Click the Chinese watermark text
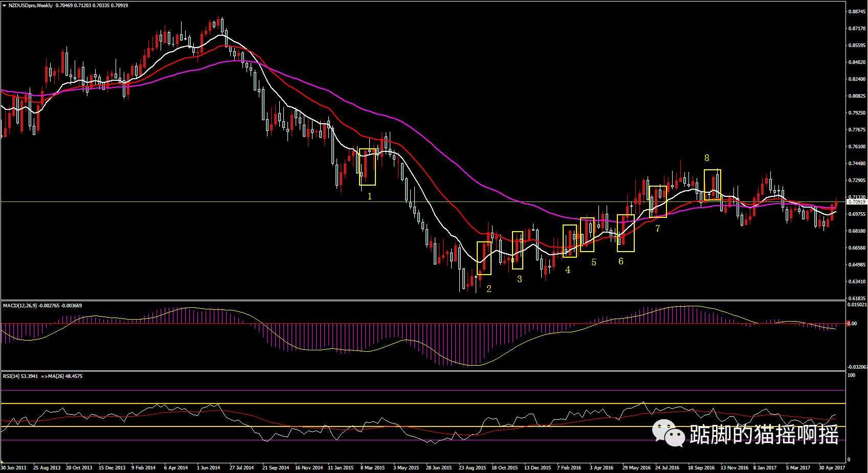This screenshot has width=868, height=473. coord(764,435)
